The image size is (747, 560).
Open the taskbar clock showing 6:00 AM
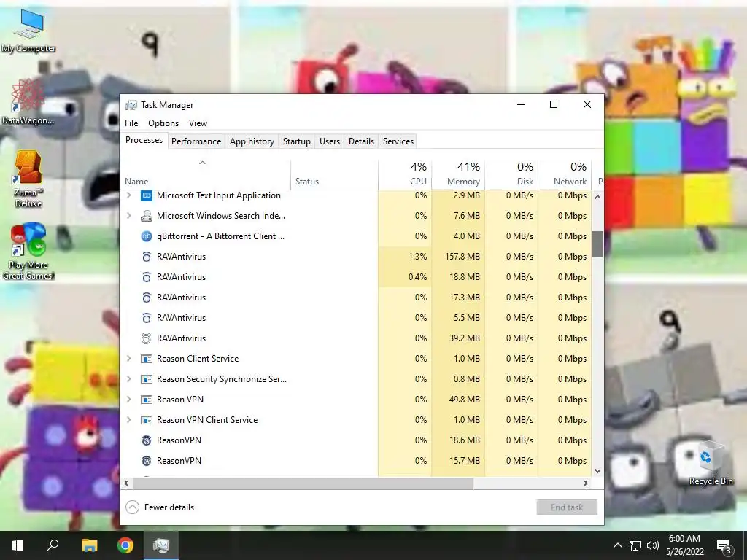(684, 545)
